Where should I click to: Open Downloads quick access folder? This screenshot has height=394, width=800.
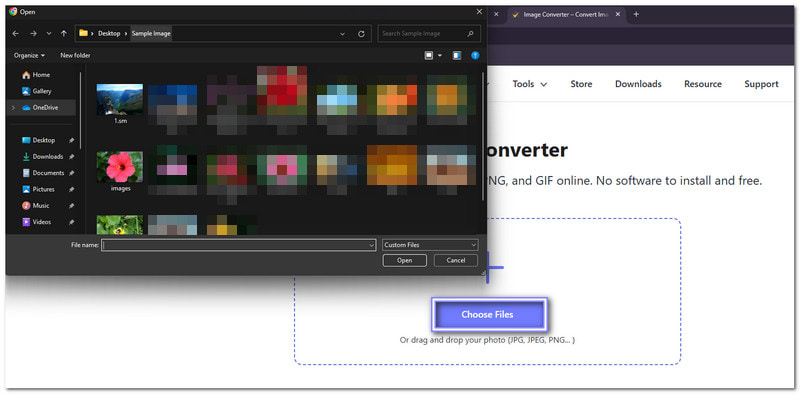pos(47,156)
